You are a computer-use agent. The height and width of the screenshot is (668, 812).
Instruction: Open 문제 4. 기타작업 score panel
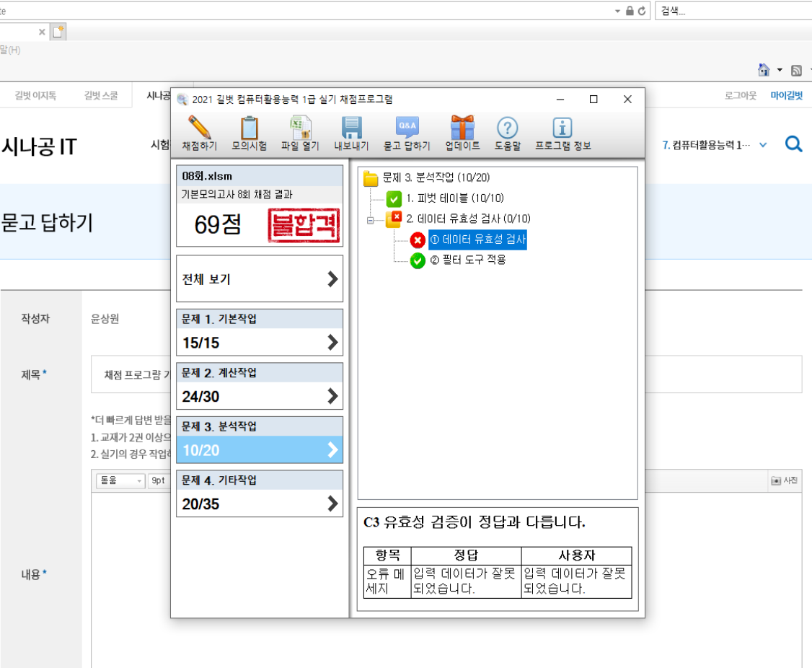(x=260, y=494)
